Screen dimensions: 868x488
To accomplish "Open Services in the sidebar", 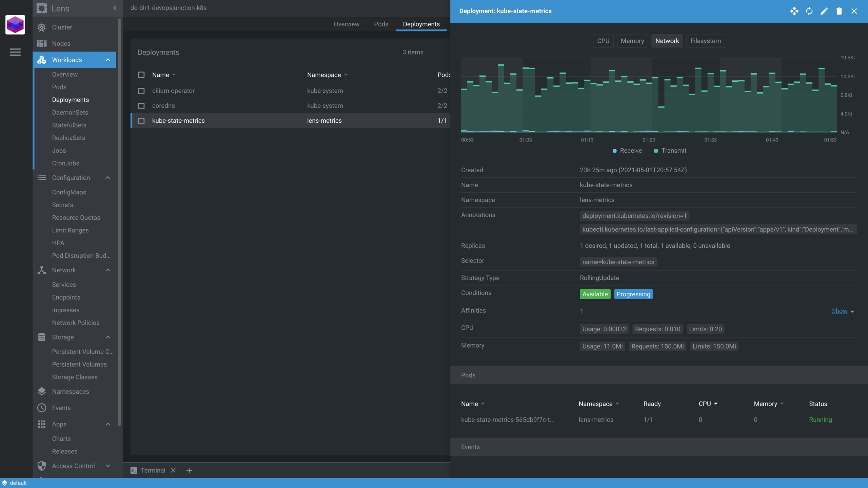I will [64, 285].
